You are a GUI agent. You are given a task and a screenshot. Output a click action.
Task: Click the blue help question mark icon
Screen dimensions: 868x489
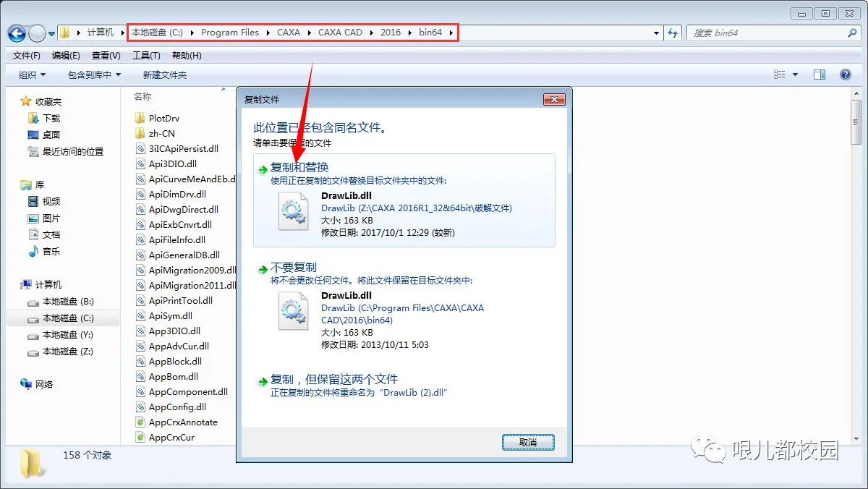coord(845,75)
